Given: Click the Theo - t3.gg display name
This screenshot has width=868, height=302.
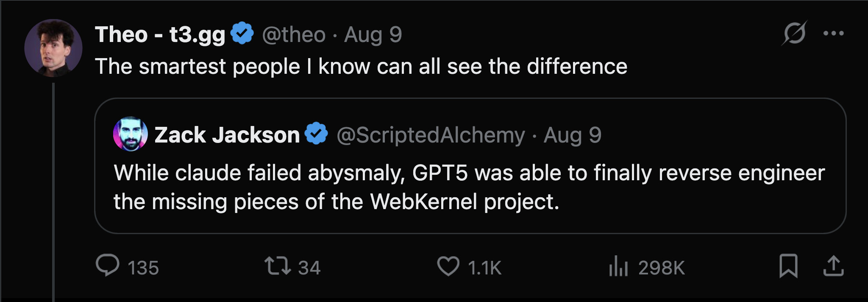Looking at the screenshot, I should [x=160, y=34].
